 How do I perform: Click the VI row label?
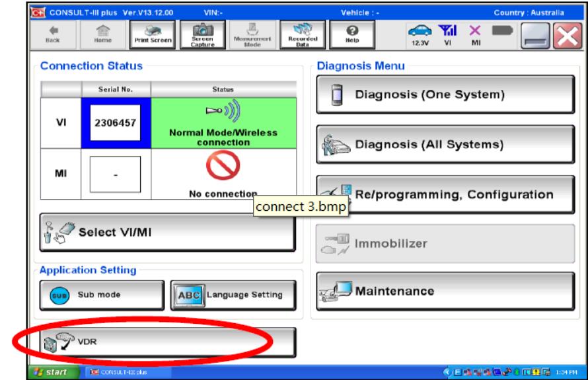point(61,123)
